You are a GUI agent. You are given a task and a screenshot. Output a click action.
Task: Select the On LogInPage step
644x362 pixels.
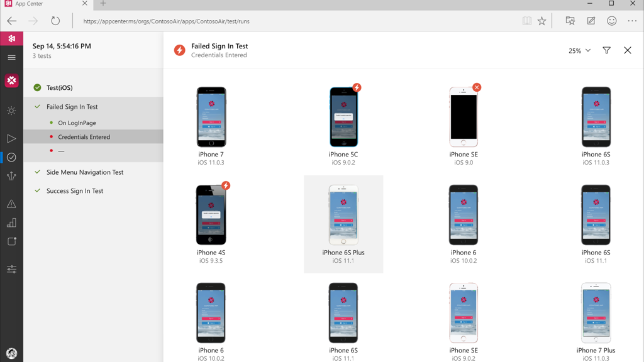(77, 123)
